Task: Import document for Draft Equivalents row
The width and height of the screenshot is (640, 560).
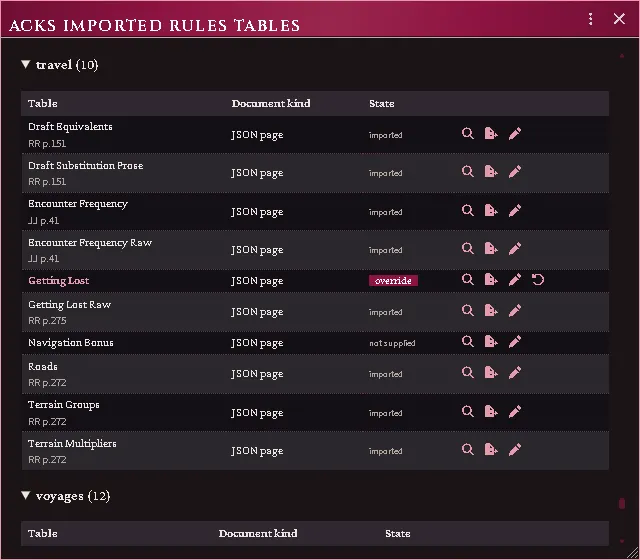Action: tap(491, 133)
